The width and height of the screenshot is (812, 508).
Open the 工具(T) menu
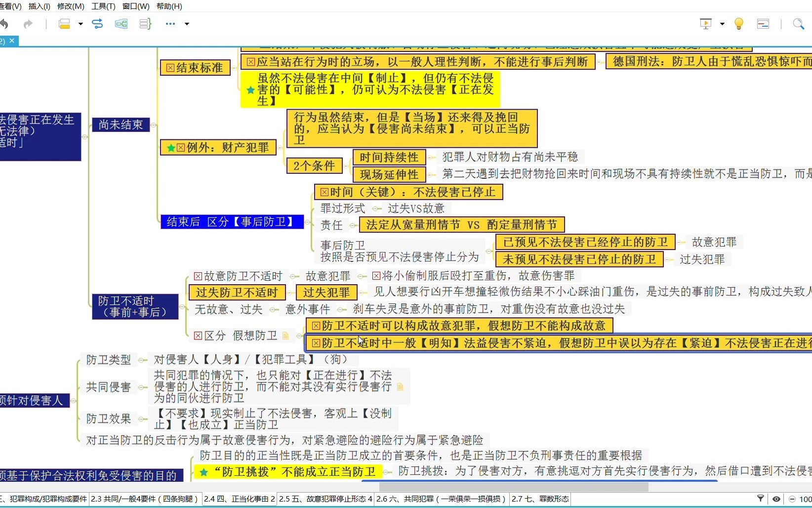103,6
